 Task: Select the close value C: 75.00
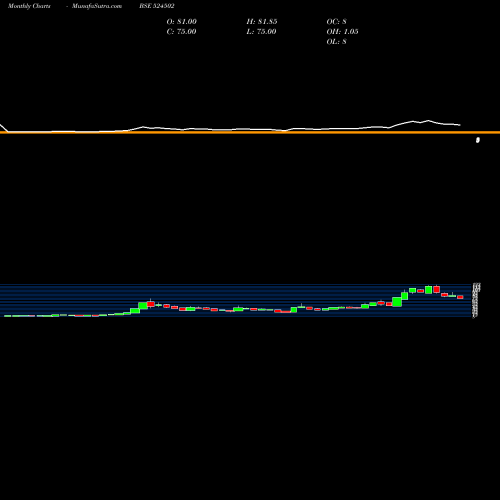(181, 32)
